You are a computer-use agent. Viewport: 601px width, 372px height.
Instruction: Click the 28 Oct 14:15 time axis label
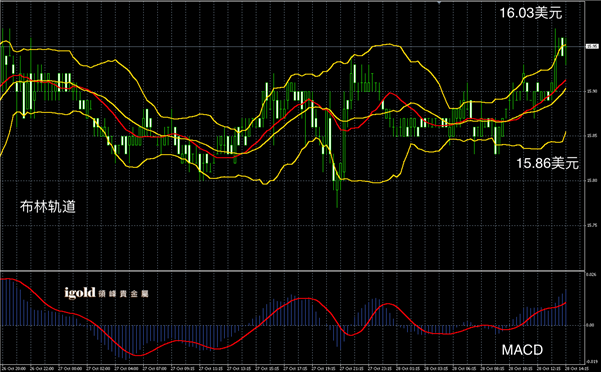point(578,369)
